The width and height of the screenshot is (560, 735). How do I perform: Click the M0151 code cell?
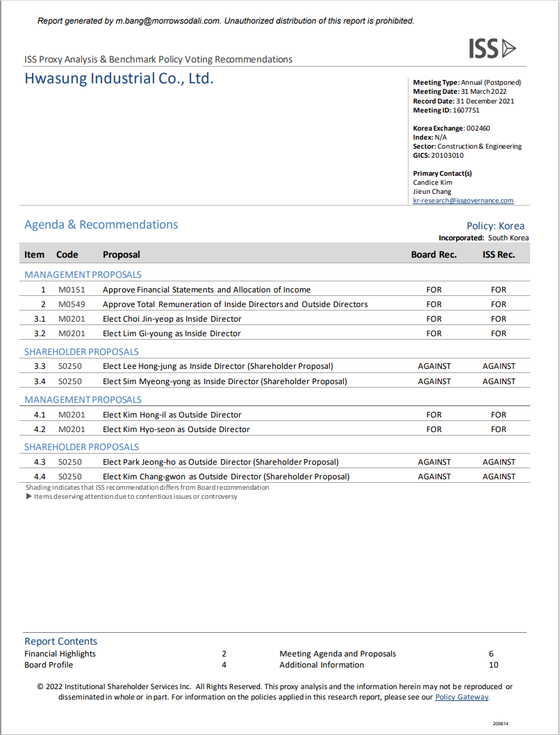pyautogui.click(x=72, y=290)
